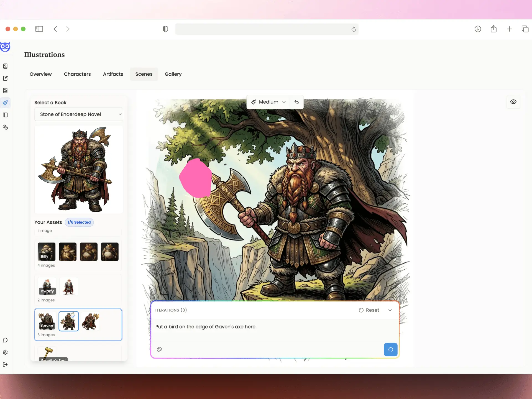Click the undo arrow next to Medium

tap(296, 102)
